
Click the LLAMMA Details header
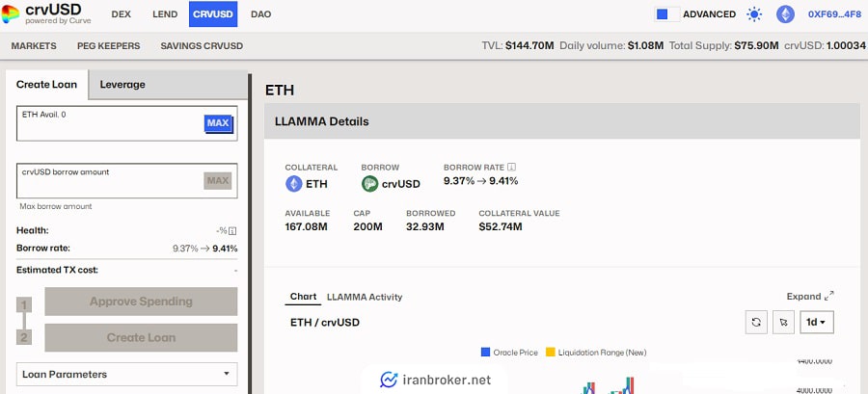562,121
